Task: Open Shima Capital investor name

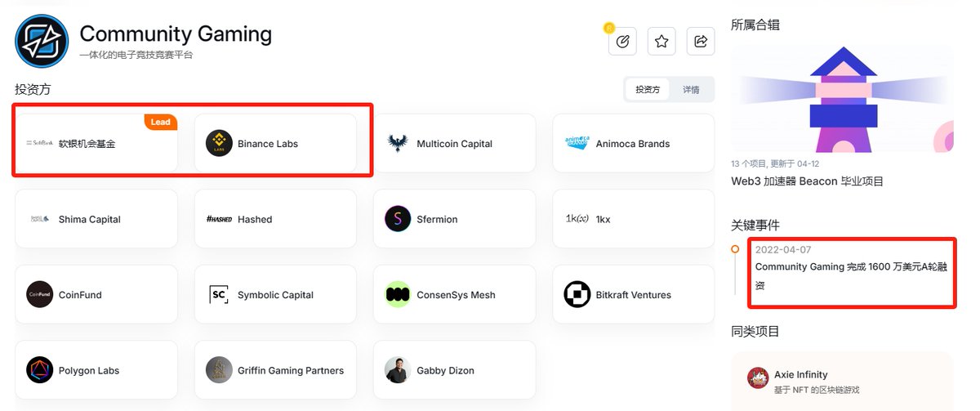Action: click(90, 219)
